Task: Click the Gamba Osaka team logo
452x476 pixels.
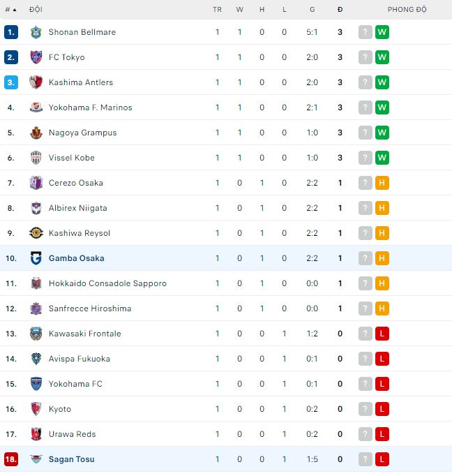Action: [x=36, y=258]
